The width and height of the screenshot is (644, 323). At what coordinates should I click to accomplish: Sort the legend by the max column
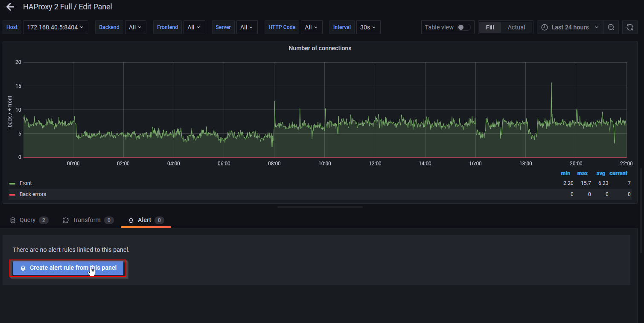point(583,173)
